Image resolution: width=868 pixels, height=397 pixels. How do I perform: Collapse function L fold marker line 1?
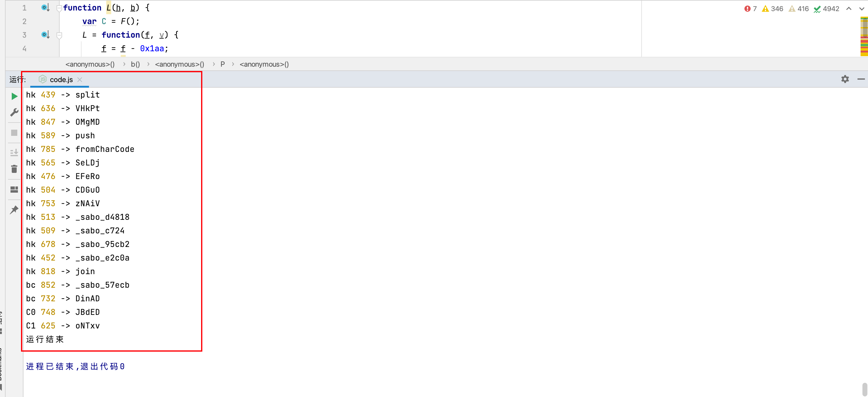point(59,8)
